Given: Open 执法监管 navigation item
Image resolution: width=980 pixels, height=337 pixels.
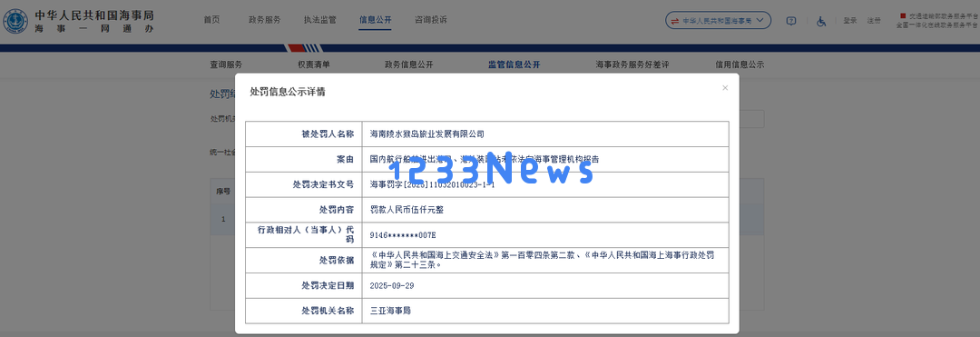Looking at the screenshot, I should (x=320, y=19).
